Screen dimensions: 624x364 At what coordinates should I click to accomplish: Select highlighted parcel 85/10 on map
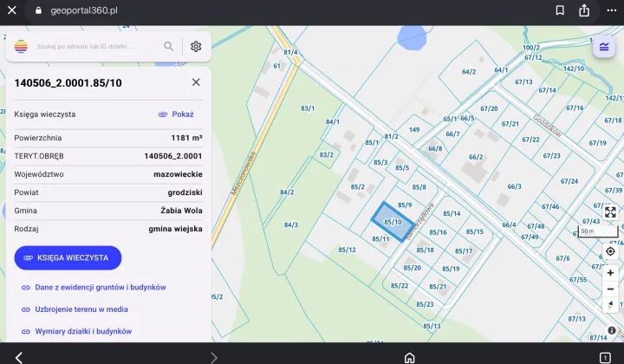tap(393, 222)
